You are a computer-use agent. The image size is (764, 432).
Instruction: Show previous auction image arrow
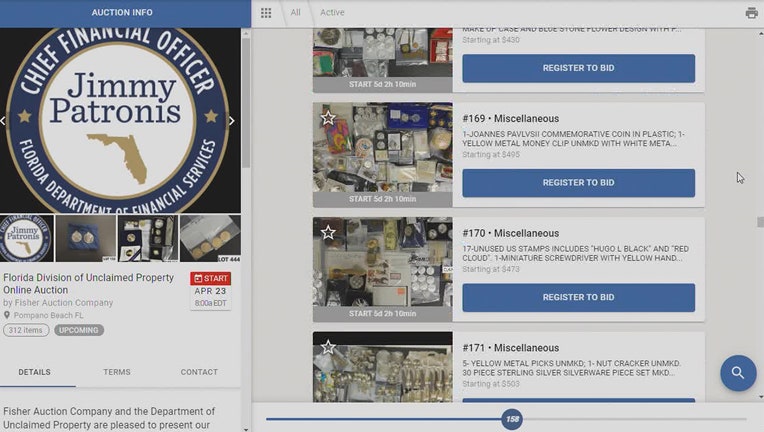pos(3,120)
